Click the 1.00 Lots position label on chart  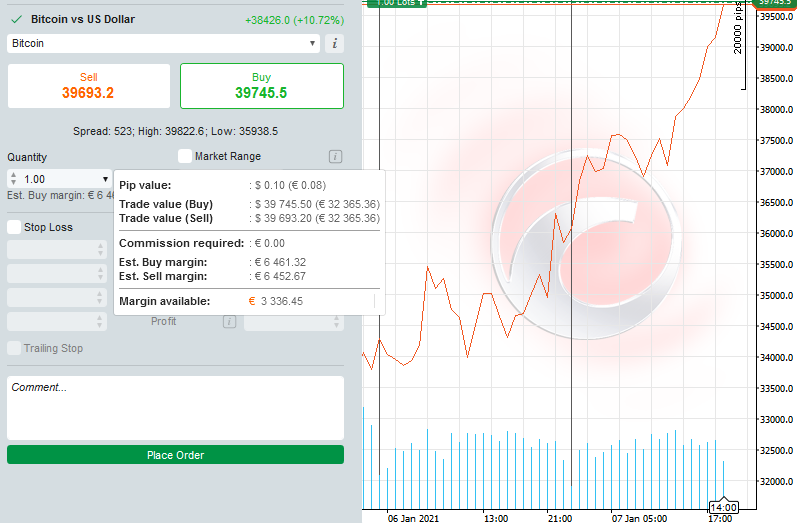pyautogui.click(x=396, y=3)
